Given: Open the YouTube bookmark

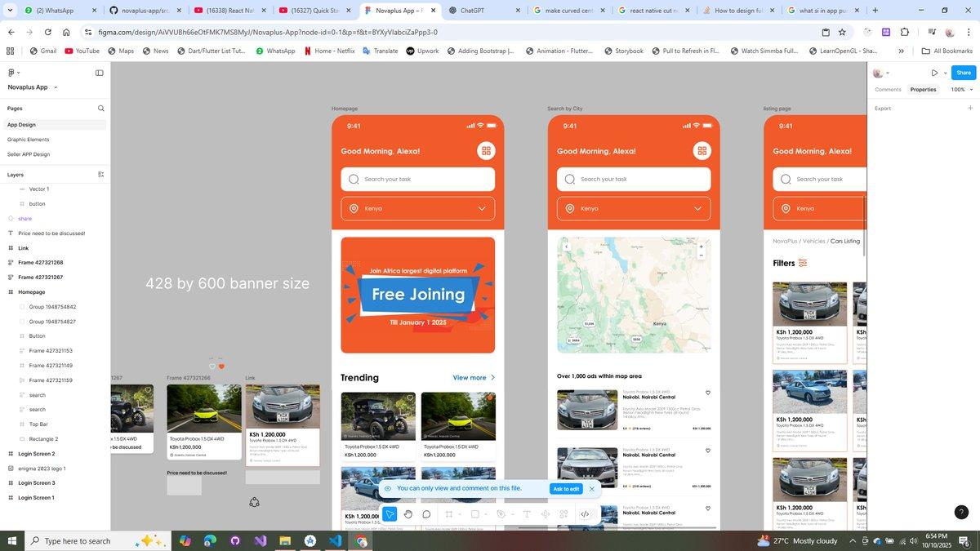Looking at the screenshot, I should [82, 51].
